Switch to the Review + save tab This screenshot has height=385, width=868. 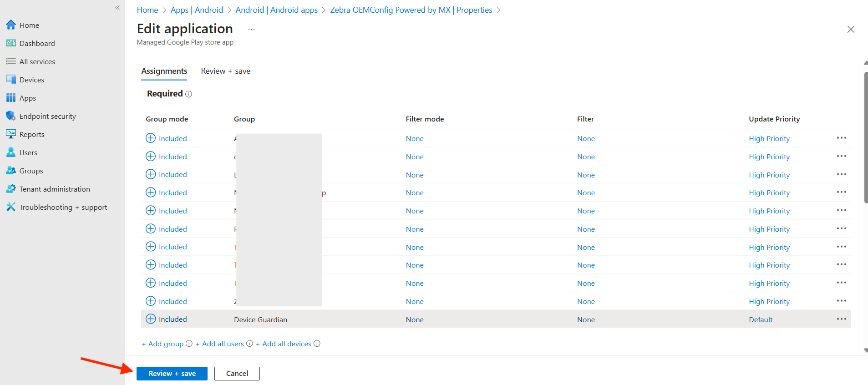pyautogui.click(x=225, y=71)
